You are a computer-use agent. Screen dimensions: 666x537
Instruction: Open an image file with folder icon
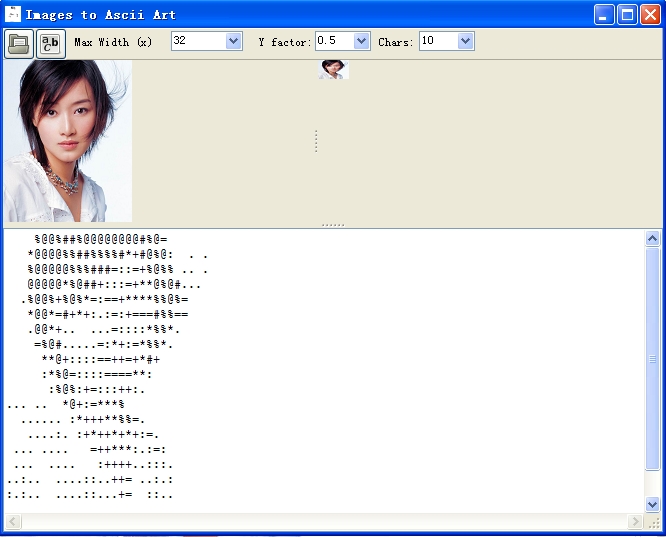tap(19, 43)
